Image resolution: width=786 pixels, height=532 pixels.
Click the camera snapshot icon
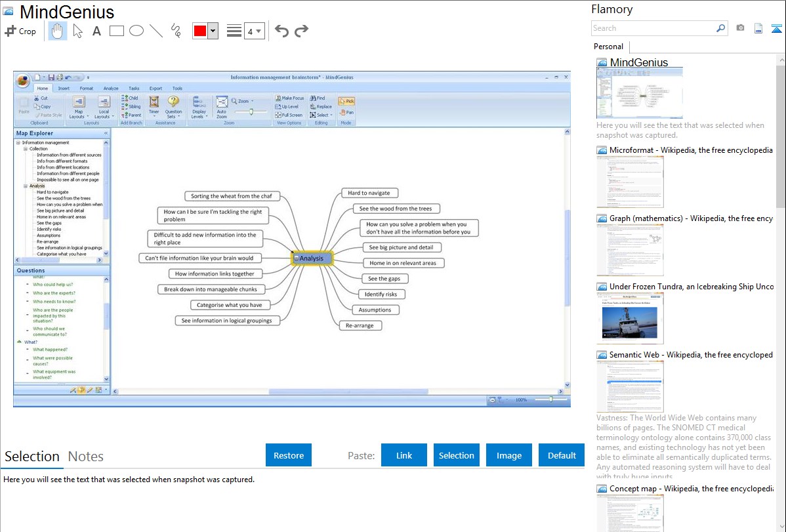click(740, 28)
